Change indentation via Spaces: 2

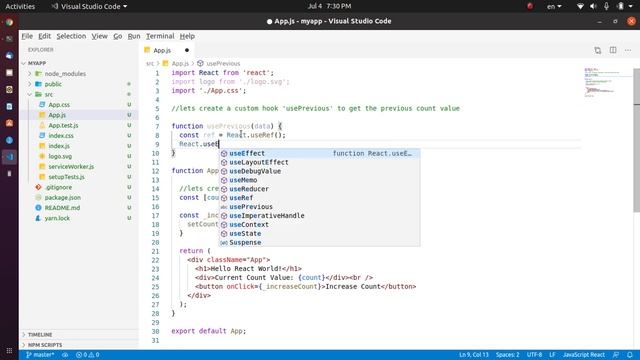pos(507,355)
